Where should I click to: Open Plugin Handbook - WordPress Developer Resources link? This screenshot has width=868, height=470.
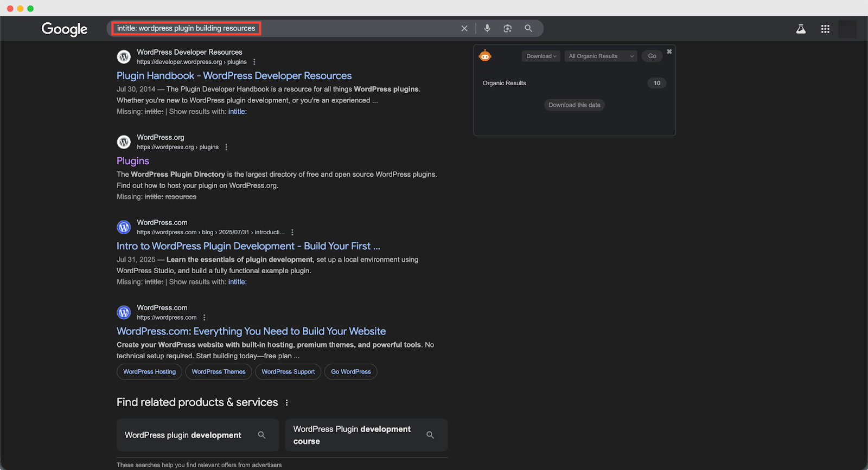(234, 76)
